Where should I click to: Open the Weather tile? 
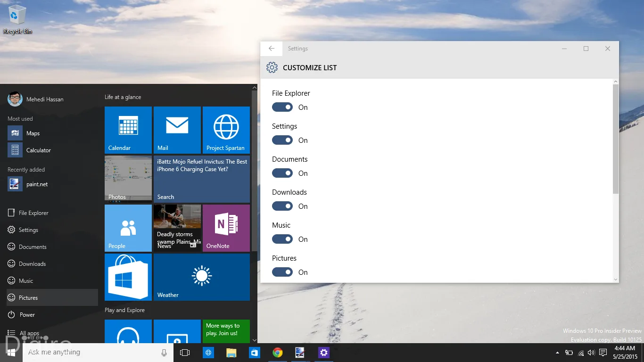pos(202,277)
